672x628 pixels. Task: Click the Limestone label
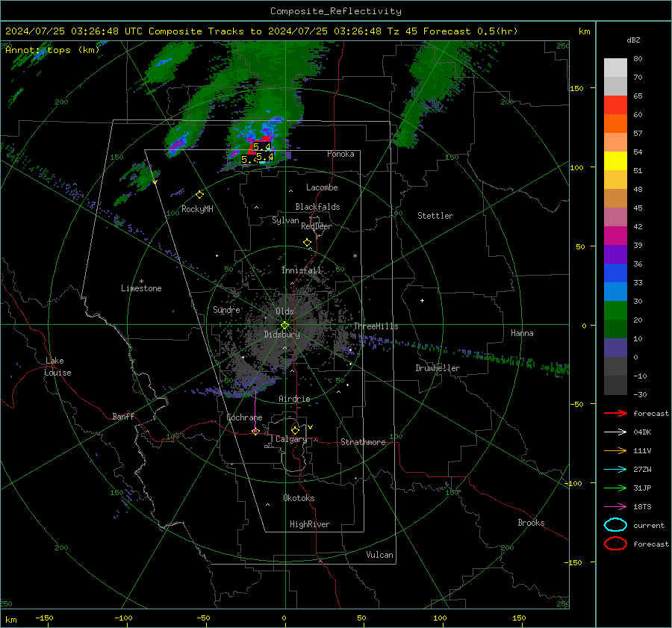pos(141,288)
